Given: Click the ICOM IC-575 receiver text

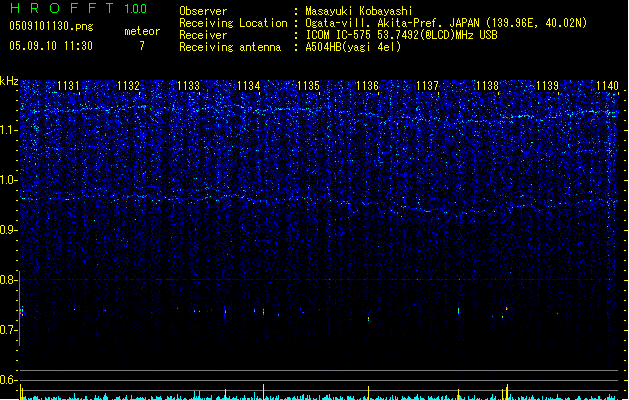Looking at the screenshot, I should pyautogui.click(x=343, y=35).
